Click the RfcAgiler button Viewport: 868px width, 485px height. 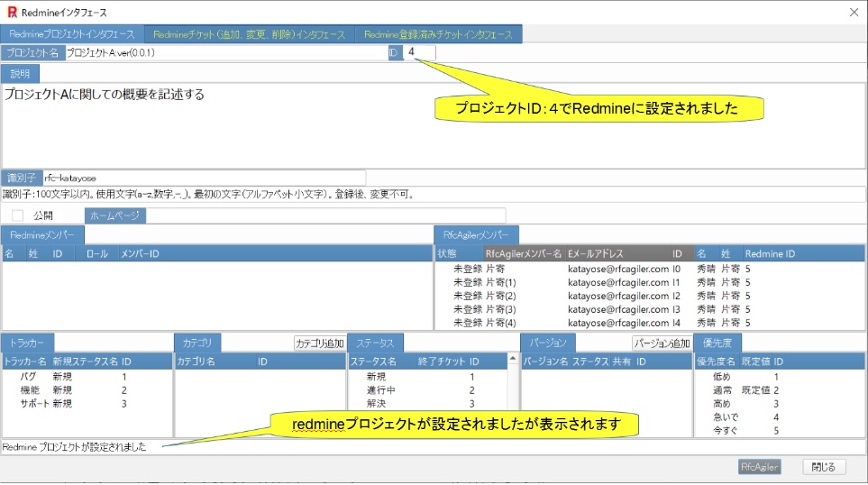760,467
